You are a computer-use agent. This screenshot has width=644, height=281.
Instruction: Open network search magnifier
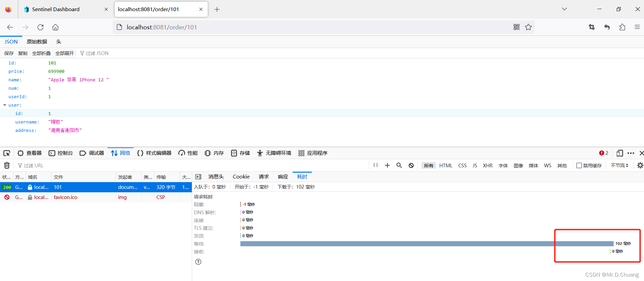pyautogui.click(x=399, y=165)
